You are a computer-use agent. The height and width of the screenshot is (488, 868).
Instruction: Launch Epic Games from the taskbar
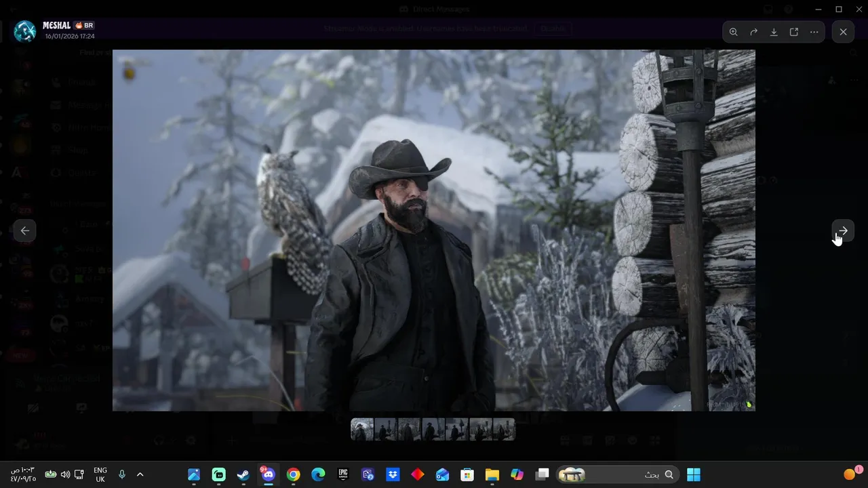(x=343, y=474)
